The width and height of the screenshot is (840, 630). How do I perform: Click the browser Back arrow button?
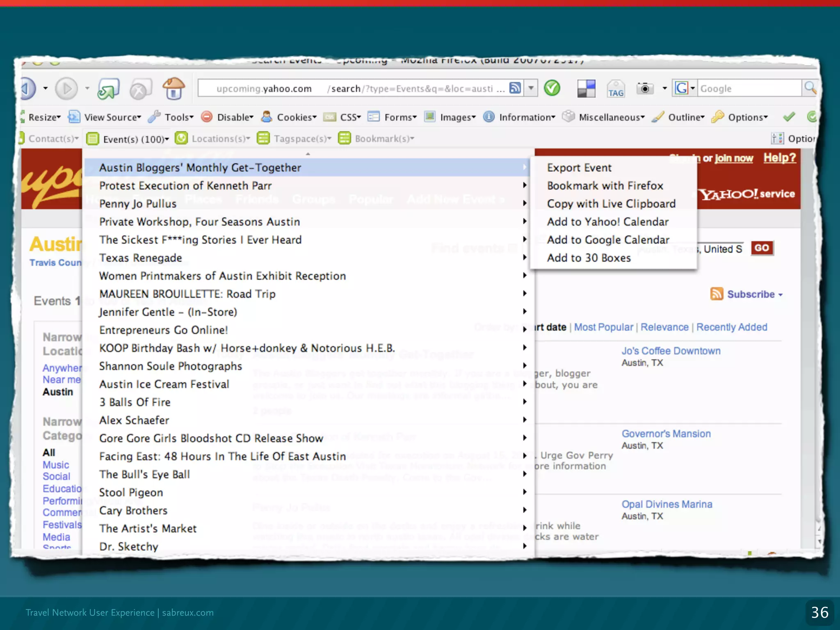(29, 88)
